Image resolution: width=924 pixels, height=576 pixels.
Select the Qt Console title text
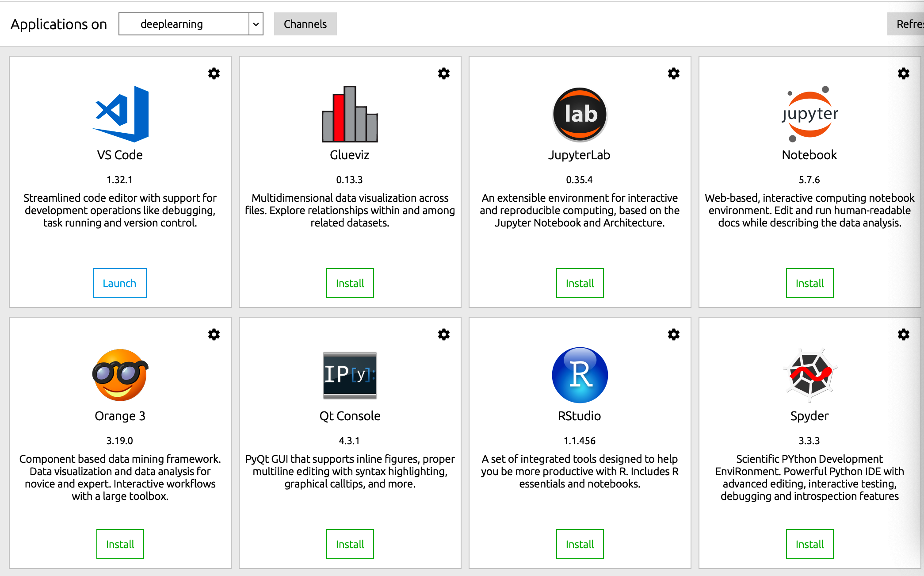[x=350, y=416]
